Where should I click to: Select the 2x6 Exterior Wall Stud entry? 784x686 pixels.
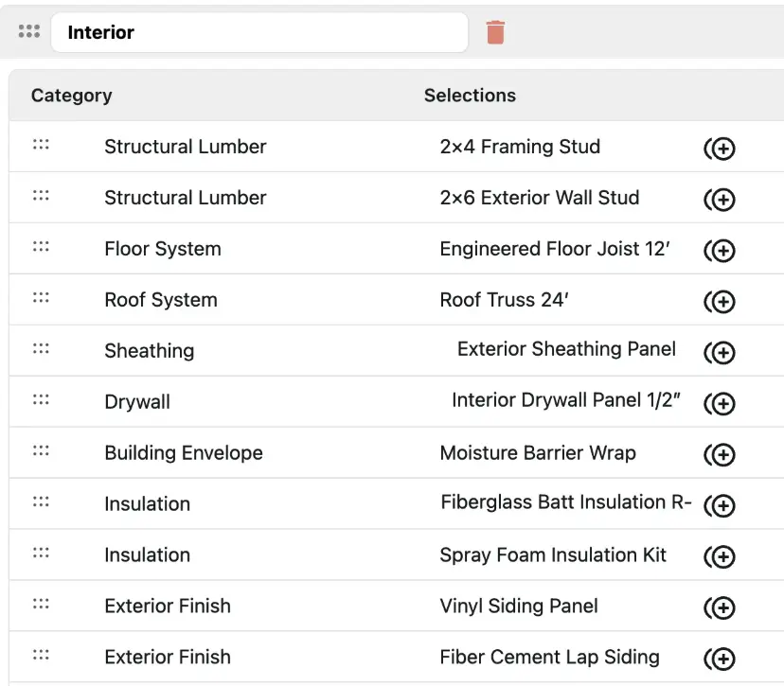coord(540,198)
